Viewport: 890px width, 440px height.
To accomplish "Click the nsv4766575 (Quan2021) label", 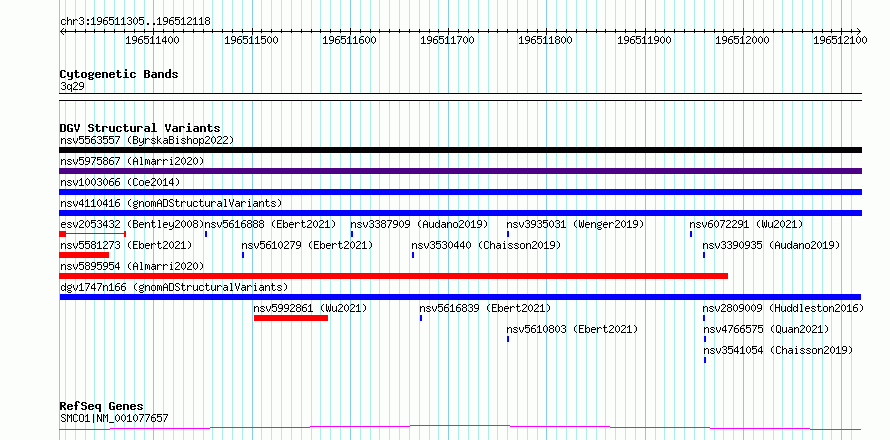I will click(766, 329).
